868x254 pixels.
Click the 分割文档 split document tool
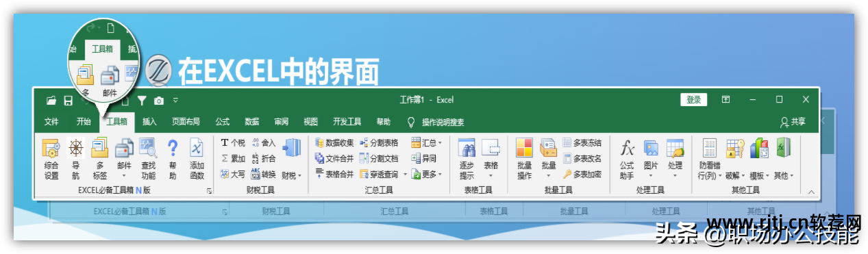point(379,158)
